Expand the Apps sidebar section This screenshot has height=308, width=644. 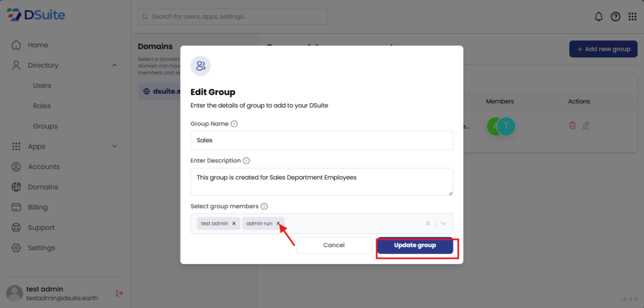click(x=114, y=146)
